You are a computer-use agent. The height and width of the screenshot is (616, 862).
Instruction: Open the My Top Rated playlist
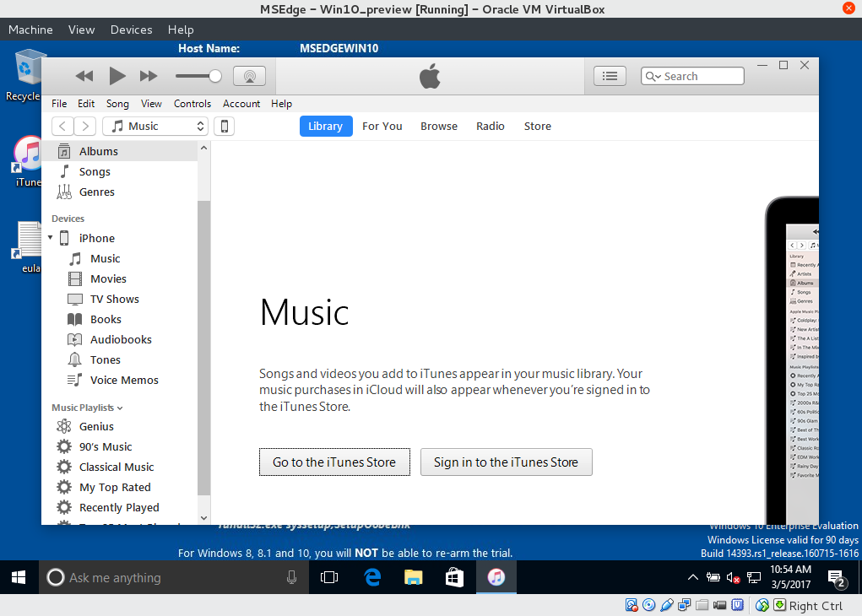point(120,488)
